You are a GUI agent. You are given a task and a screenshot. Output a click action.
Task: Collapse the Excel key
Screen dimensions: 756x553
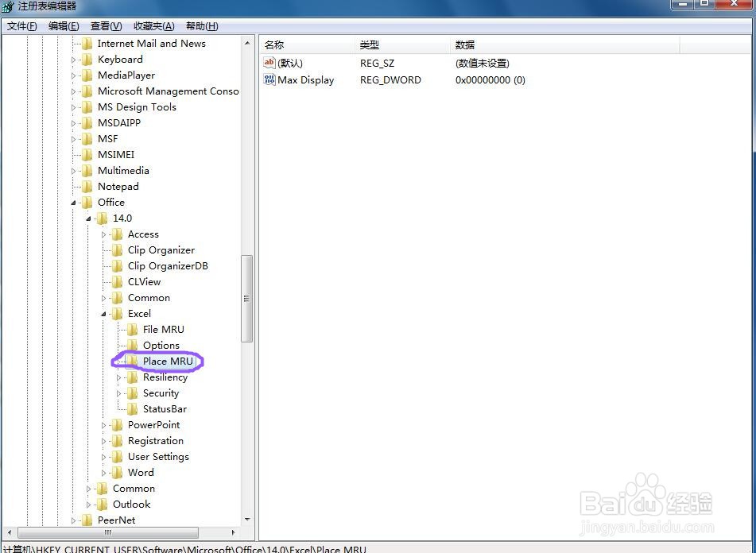(103, 314)
